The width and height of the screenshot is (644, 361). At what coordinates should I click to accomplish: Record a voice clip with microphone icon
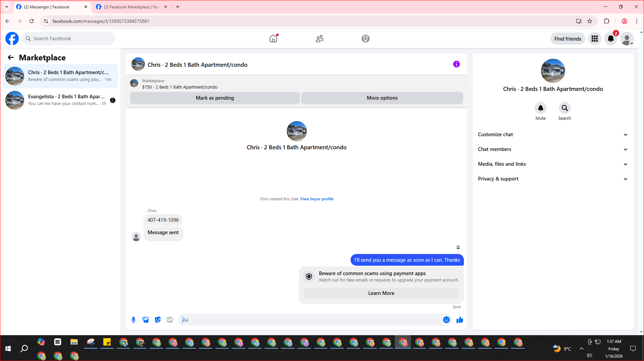click(133, 320)
